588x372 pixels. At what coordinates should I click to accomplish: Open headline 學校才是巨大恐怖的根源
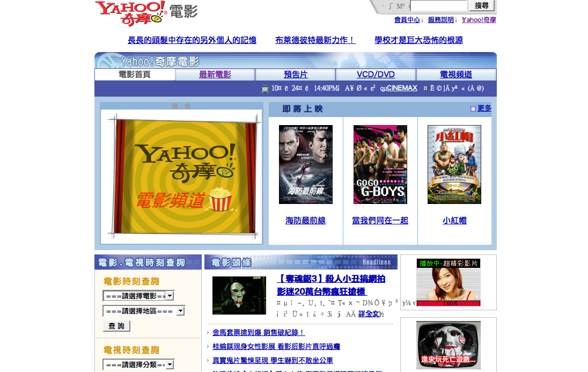(418, 40)
